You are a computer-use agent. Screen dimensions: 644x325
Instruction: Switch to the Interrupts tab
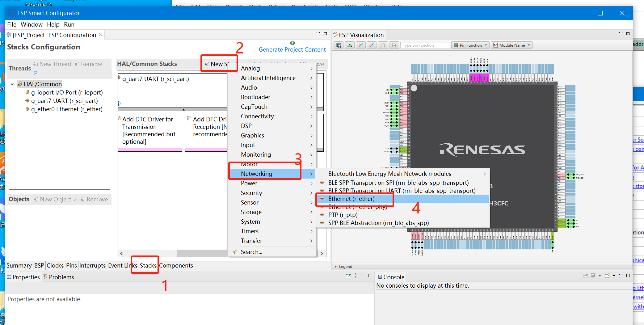click(92, 265)
